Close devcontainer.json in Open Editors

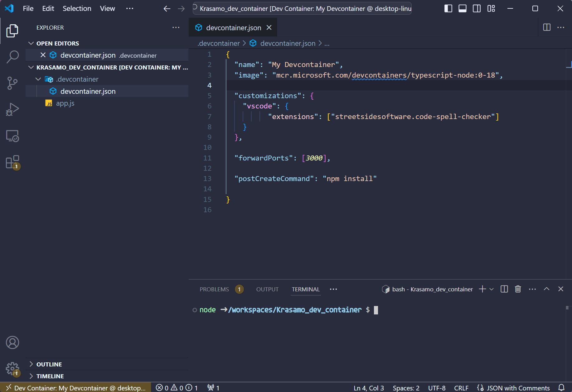[x=43, y=55]
